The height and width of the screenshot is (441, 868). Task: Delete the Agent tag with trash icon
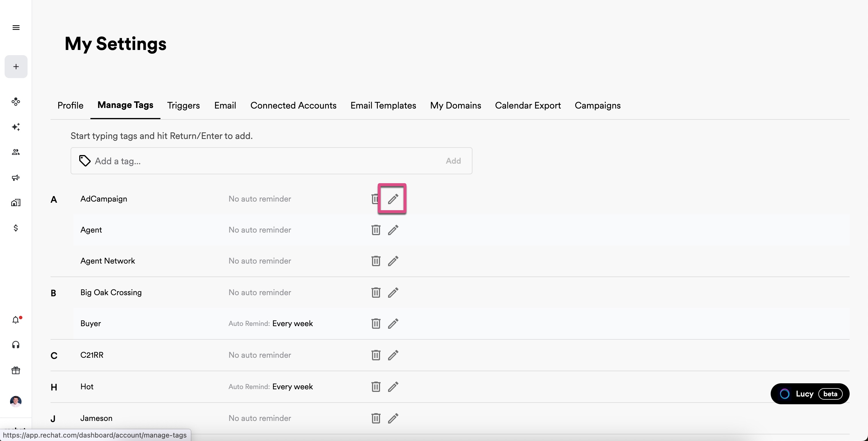click(376, 230)
